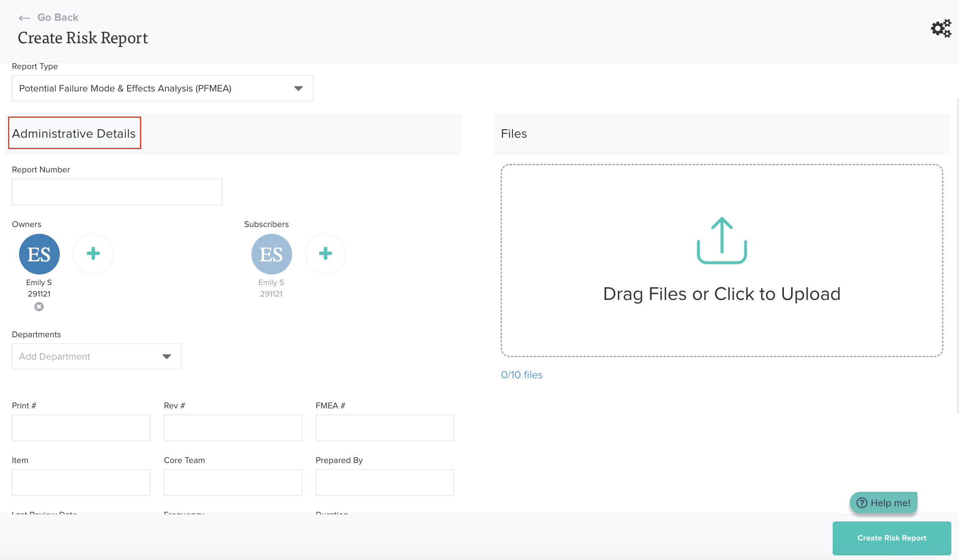Click the 0/10 files link
959x560 pixels.
[x=521, y=375]
